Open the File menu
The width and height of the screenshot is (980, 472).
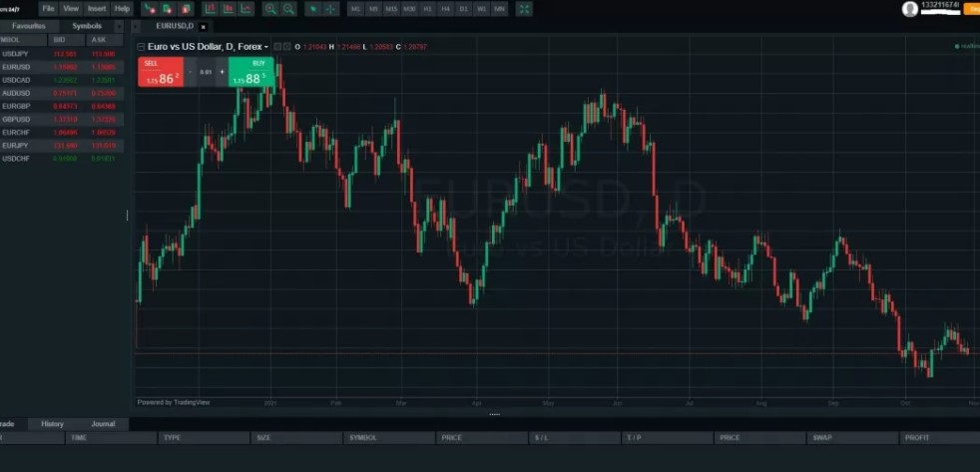pos(48,9)
